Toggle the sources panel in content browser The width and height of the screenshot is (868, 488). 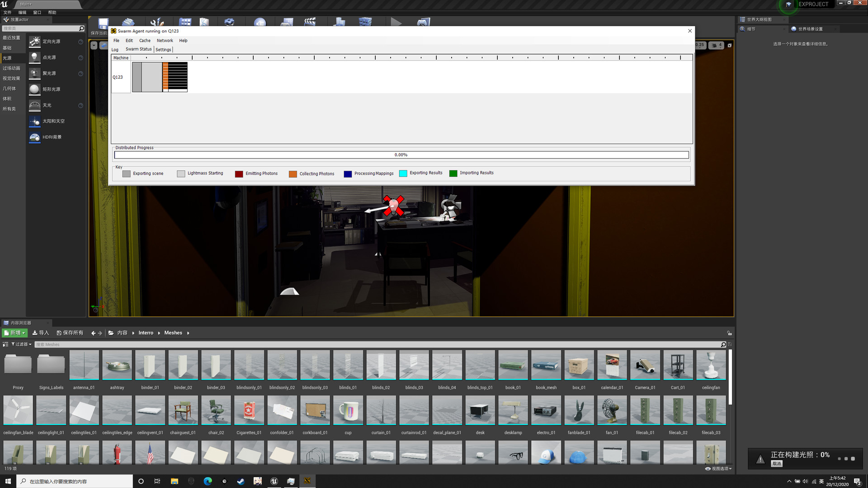[5, 344]
